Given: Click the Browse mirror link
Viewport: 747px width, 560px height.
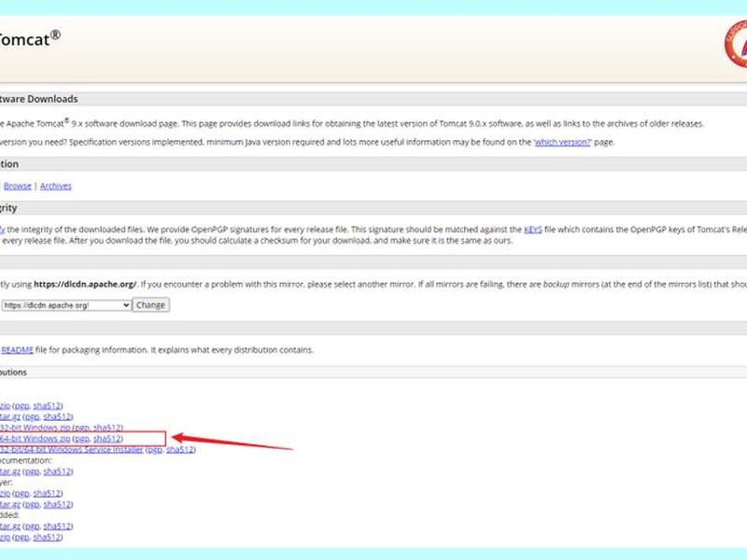Looking at the screenshot, I should click(x=18, y=186).
